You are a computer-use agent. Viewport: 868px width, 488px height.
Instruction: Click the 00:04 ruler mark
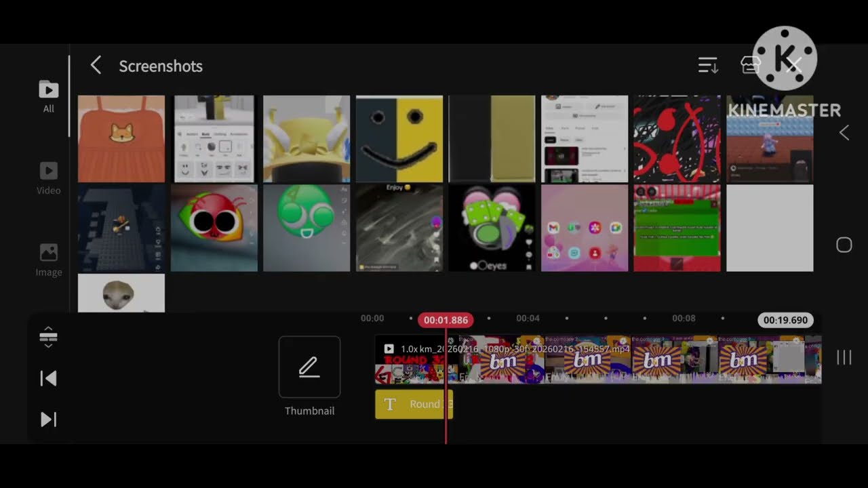pos(528,318)
